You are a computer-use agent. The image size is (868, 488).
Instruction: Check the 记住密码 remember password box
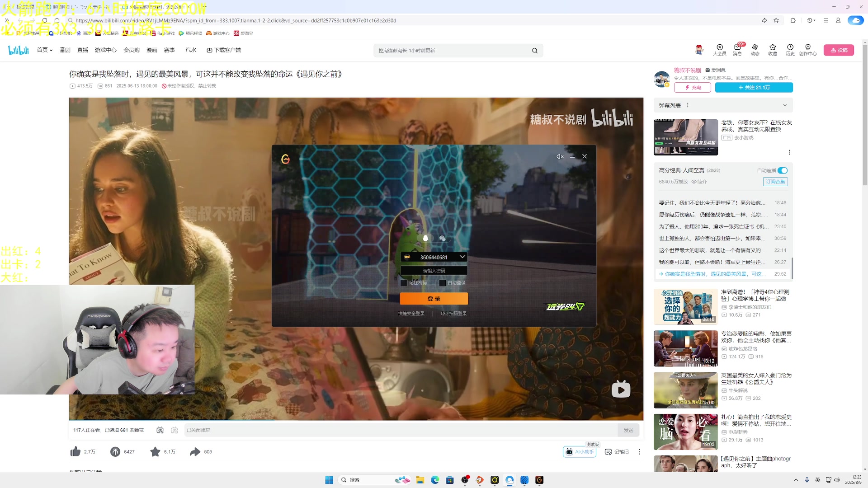(404, 283)
